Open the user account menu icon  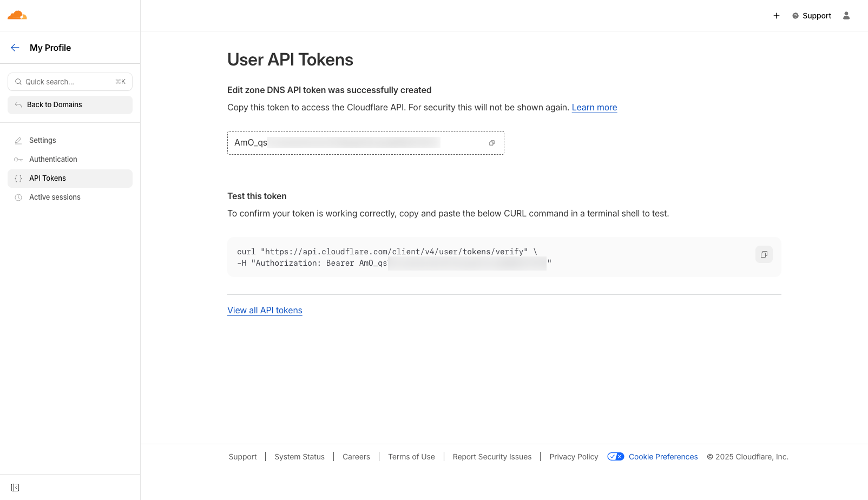pyautogui.click(x=846, y=16)
